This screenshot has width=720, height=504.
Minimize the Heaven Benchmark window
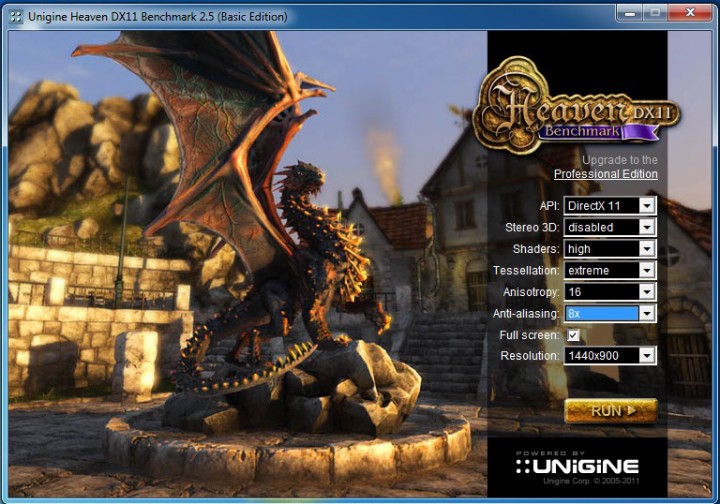tap(630, 13)
